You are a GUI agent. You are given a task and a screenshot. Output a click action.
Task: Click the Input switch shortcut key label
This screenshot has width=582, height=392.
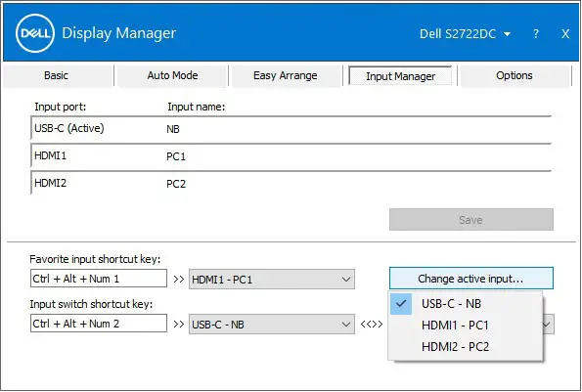point(91,304)
